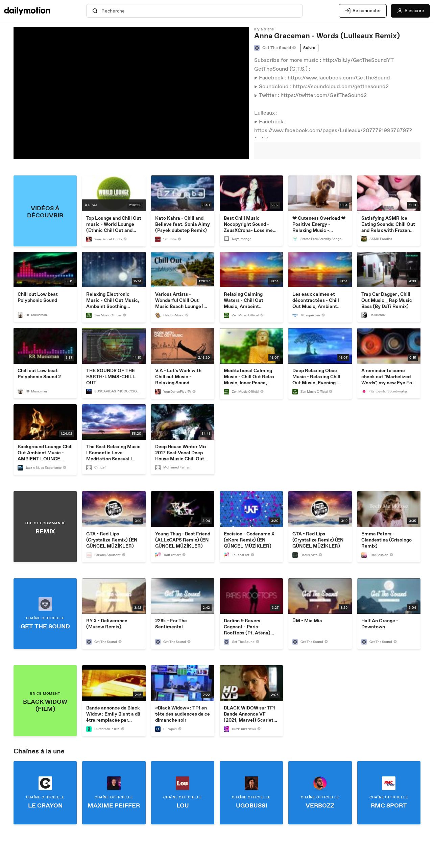434x868 pixels.
Task: Click the Line Session channel avatar
Action: (364, 555)
